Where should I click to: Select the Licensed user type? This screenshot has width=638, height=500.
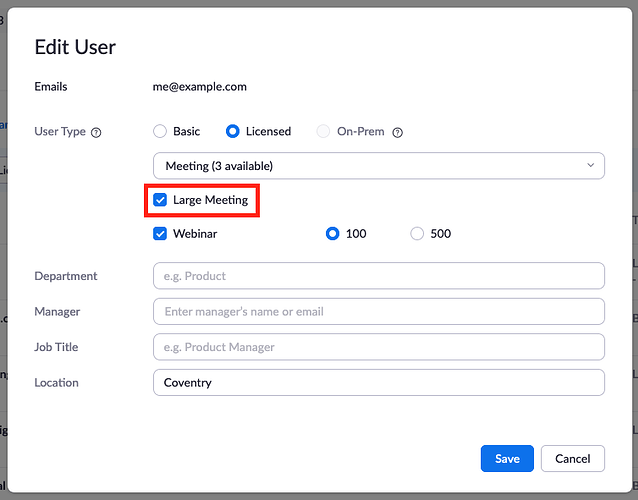[x=233, y=131]
